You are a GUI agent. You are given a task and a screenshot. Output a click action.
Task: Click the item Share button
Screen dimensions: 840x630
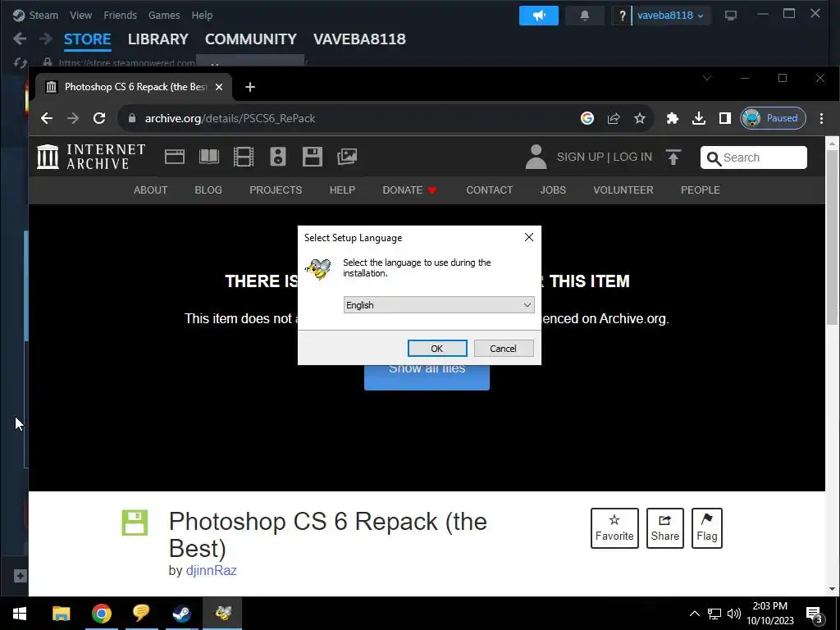point(664,527)
